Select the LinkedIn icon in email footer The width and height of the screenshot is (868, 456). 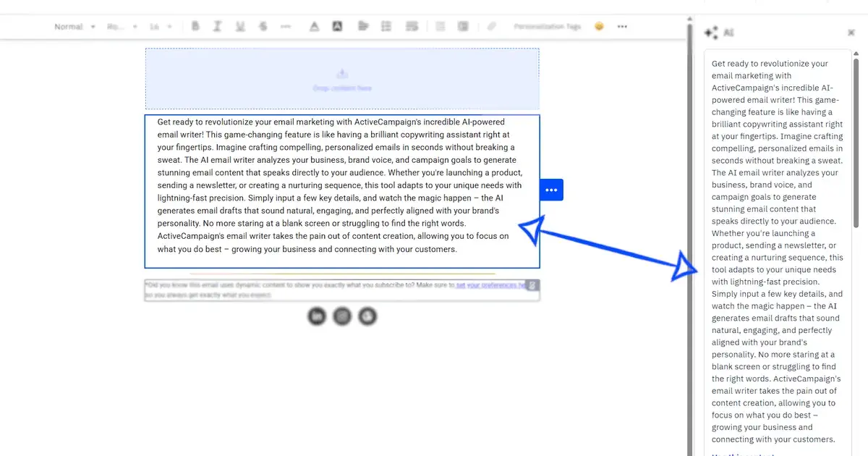[317, 316]
